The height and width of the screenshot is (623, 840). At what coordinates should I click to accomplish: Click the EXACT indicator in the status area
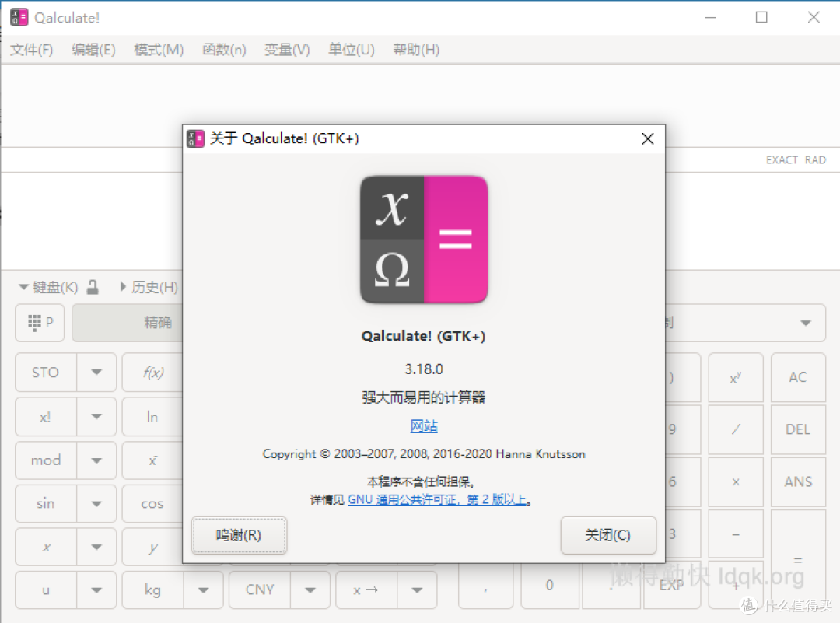[x=781, y=159]
